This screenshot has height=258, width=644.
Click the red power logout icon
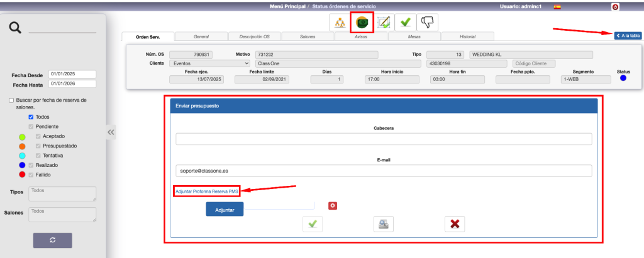tap(615, 7)
